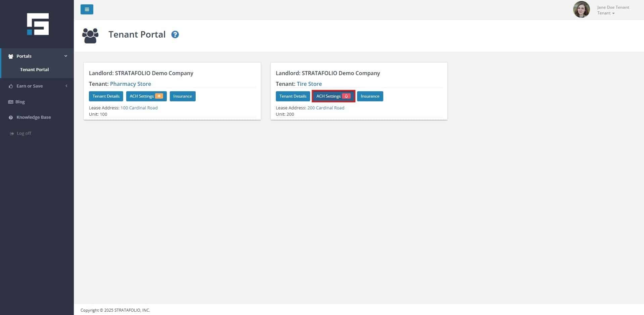The height and width of the screenshot is (315, 644).
Task: Click the Stratafolio logo in sidebar
Action: coord(38,24)
